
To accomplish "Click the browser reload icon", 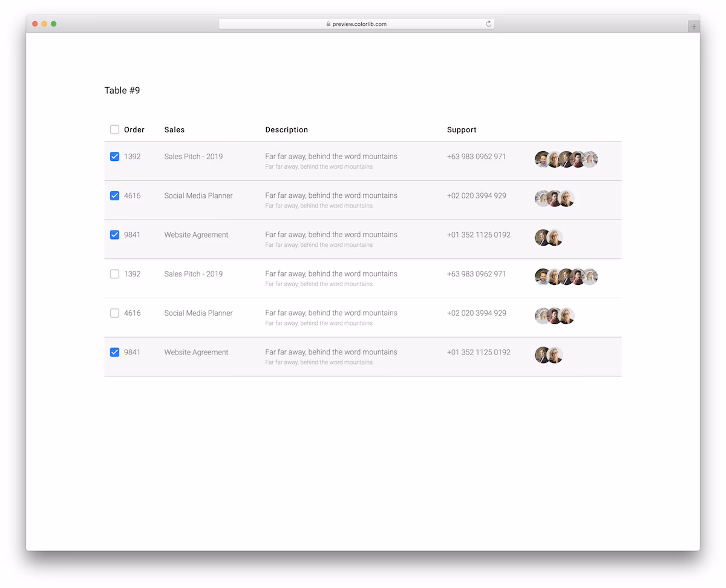I will coord(489,24).
